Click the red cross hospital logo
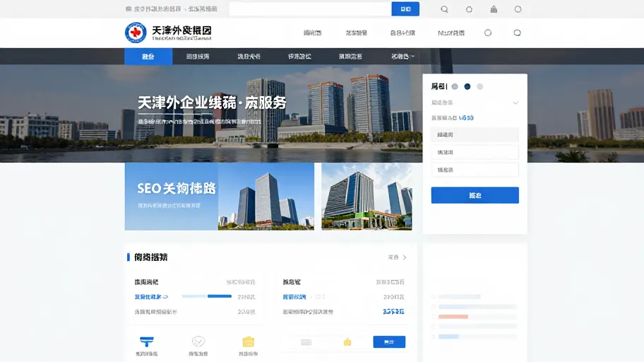 [136, 33]
